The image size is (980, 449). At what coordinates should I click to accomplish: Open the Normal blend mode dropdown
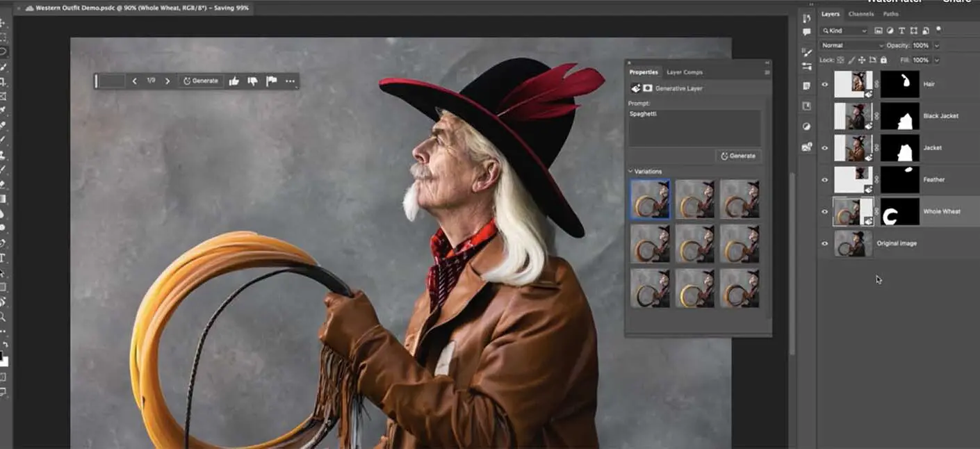point(852,45)
